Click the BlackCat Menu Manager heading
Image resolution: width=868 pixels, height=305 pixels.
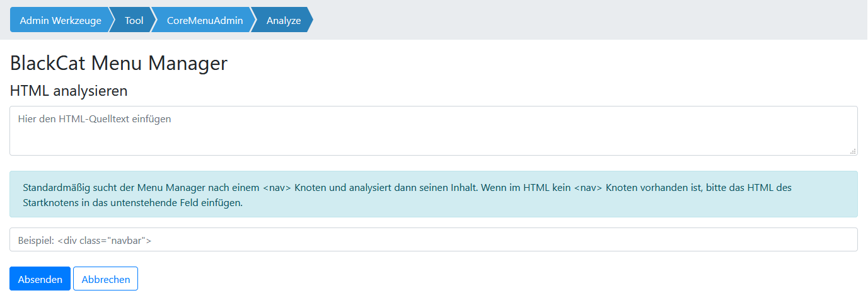pos(119,63)
